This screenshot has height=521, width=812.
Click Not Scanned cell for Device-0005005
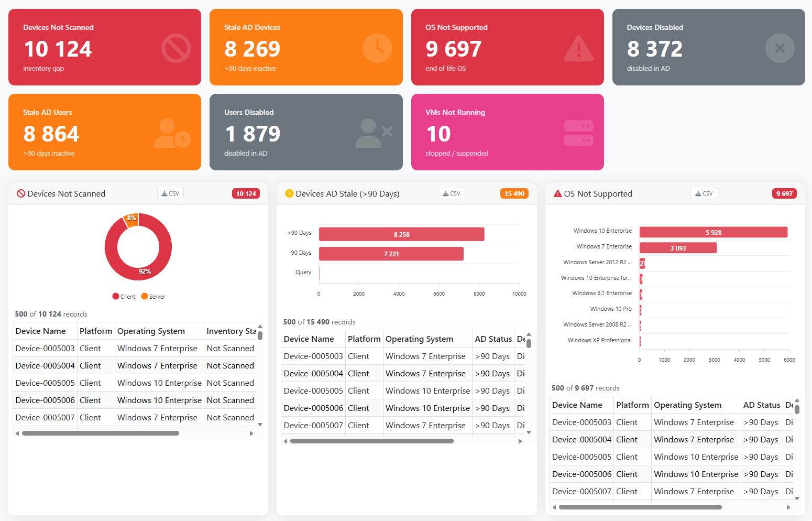click(x=231, y=383)
